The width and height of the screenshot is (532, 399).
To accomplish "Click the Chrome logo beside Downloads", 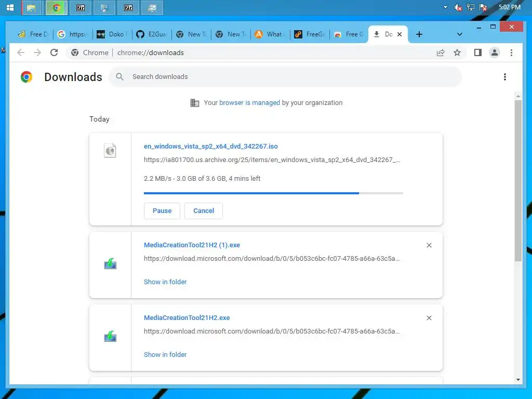I will (26, 77).
